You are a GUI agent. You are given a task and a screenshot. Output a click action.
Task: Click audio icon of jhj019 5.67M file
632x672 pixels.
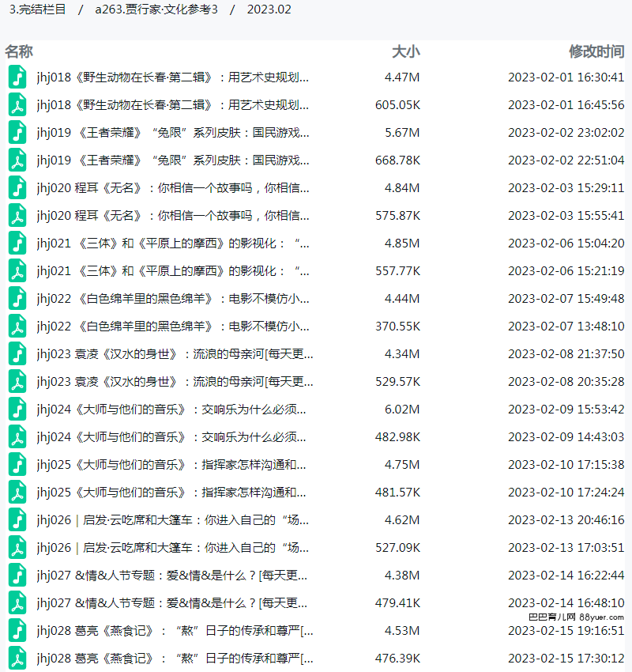(x=17, y=133)
